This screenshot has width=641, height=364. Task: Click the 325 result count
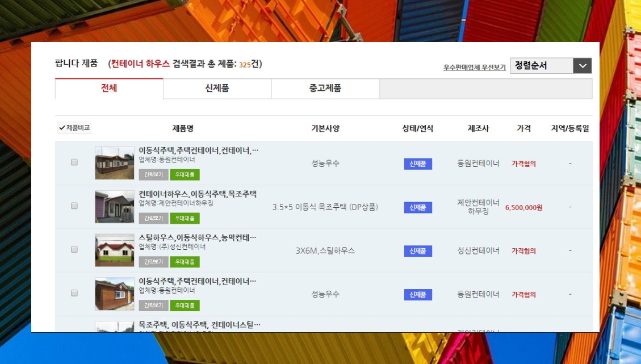pyautogui.click(x=245, y=65)
